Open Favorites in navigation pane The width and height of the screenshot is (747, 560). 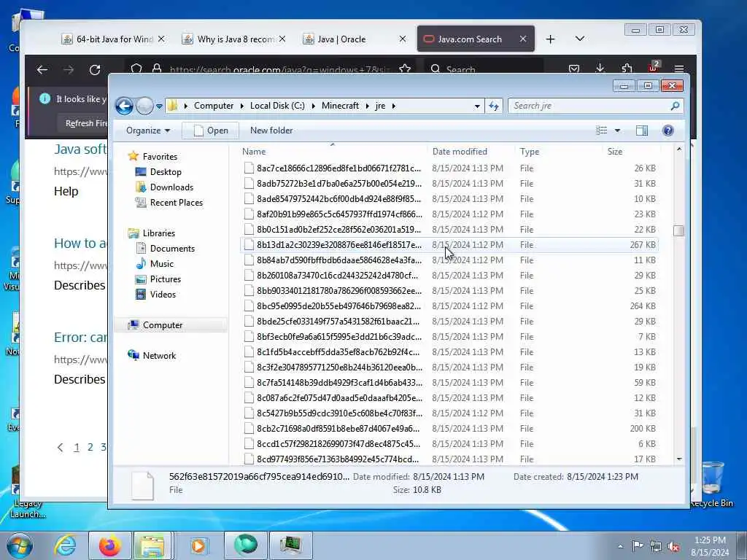click(160, 157)
